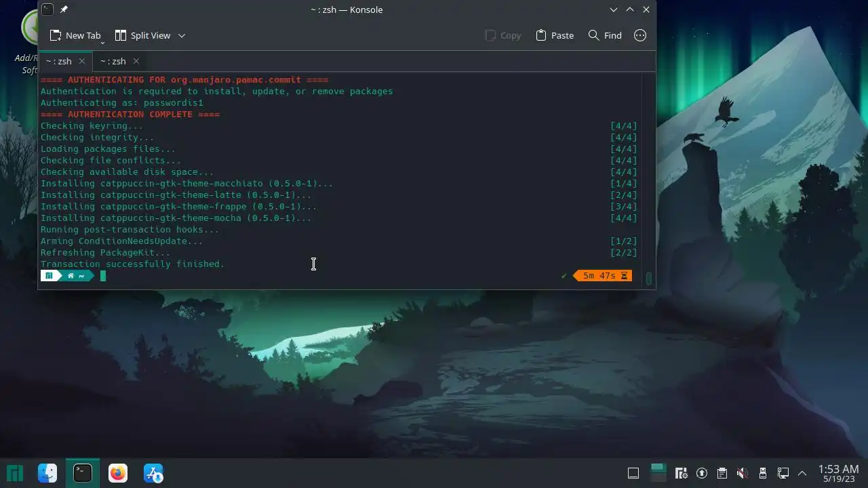Image resolution: width=868 pixels, height=488 pixels.
Task: Open the clipboard tray icon
Action: tap(722, 473)
